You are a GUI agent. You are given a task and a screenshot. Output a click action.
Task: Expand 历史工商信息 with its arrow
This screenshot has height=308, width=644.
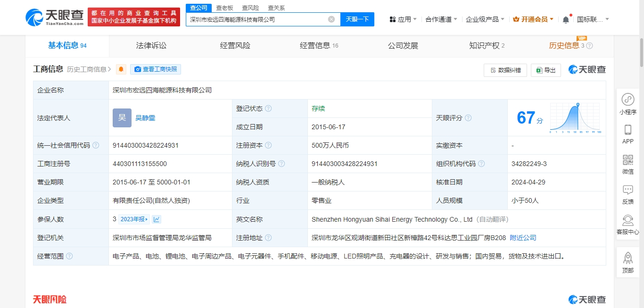tap(89, 69)
